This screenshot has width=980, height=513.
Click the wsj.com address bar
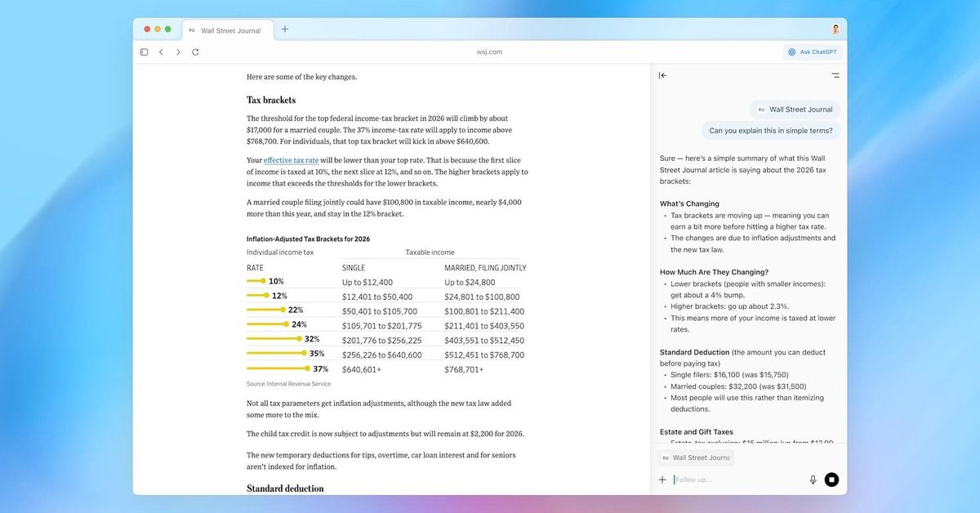(x=489, y=51)
